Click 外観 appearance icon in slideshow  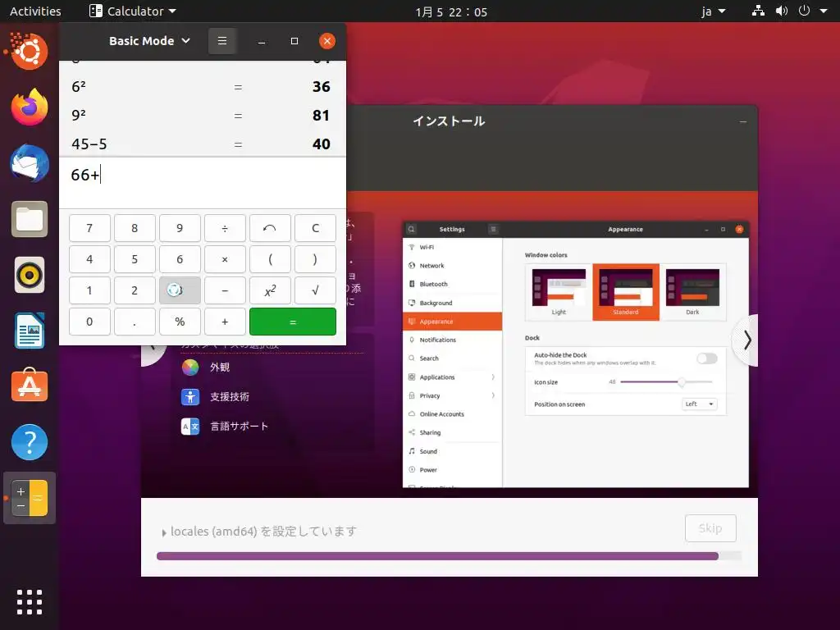190,367
